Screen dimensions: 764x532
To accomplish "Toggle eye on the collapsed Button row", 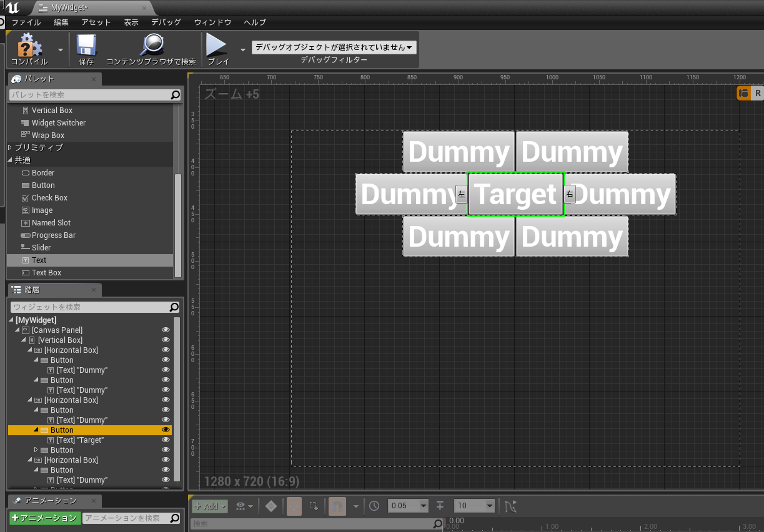I will coord(166,450).
